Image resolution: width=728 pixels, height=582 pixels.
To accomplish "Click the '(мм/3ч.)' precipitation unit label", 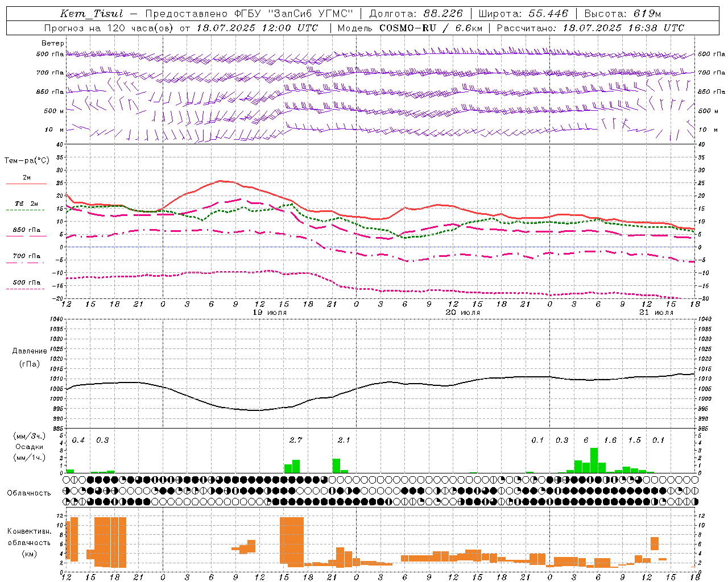I will [x=30, y=436].
